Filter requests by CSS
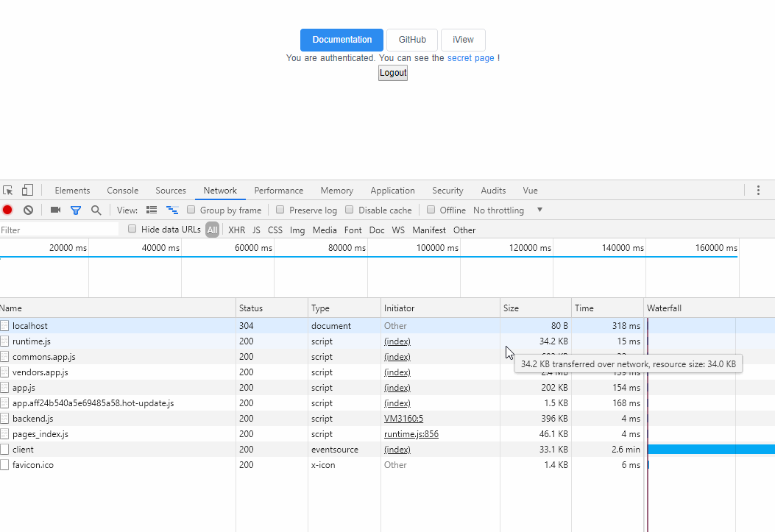The image size is (775, 532). [x=275, y=230]
